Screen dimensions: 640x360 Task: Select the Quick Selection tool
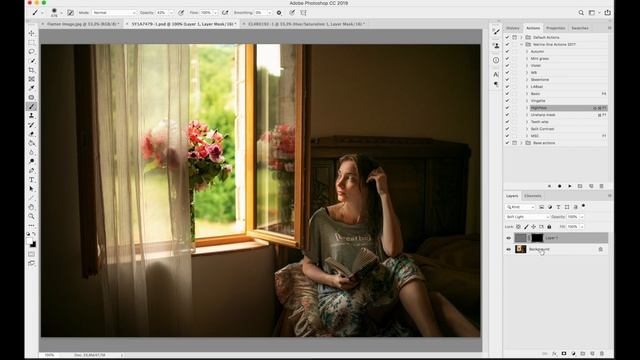[x=31, y=61]
